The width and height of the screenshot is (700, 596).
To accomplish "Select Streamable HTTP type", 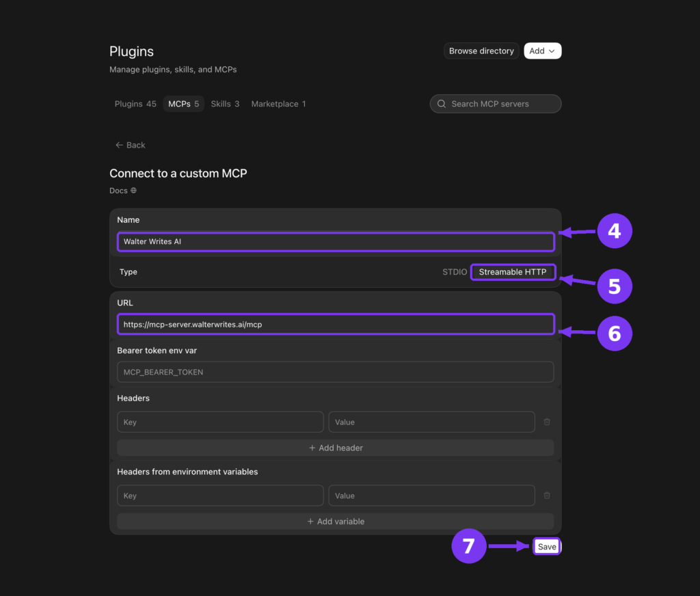I will [x=513, y=272].
